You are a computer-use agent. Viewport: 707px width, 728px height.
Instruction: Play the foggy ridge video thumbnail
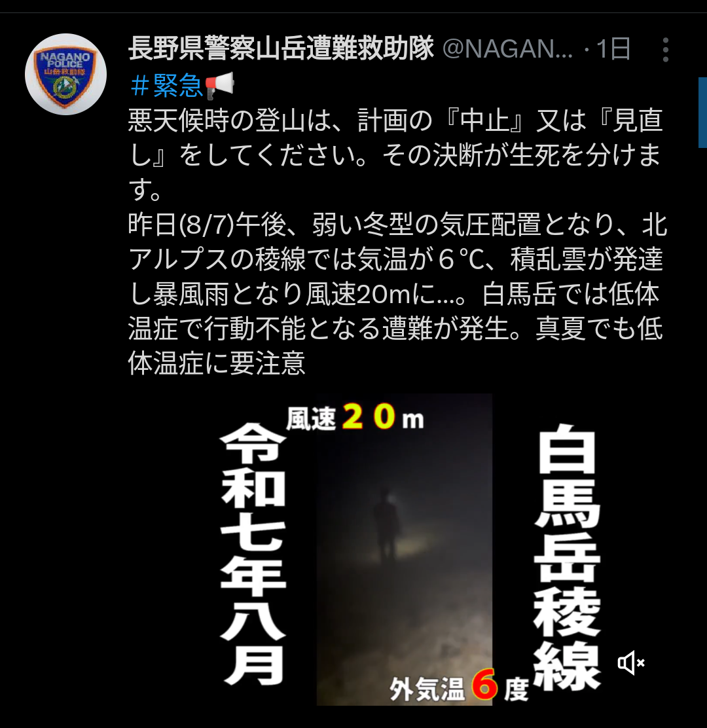(404, 549)
